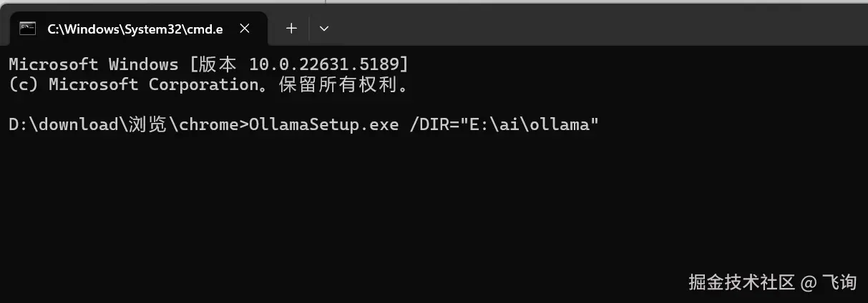Screen dimensions: 868x303
Task: Click the cmd icon in the tab
Action: pyautogui.click(x=28, y=29)
